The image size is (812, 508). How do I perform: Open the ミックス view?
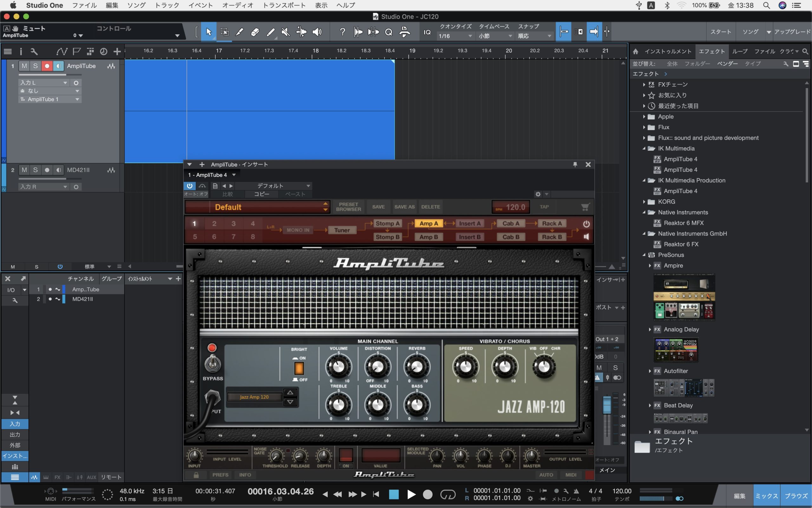pos(766,496)
